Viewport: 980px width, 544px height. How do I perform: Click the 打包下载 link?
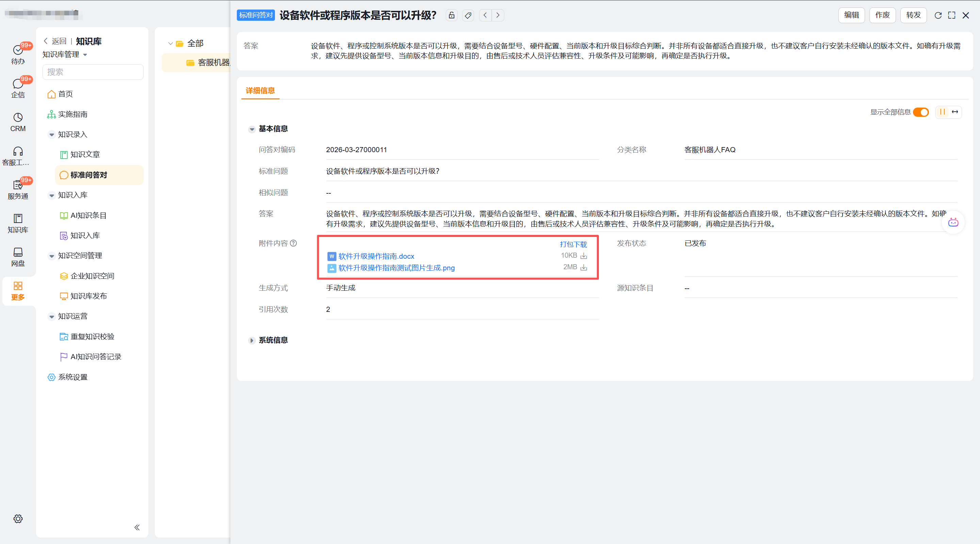coord(573,244)
